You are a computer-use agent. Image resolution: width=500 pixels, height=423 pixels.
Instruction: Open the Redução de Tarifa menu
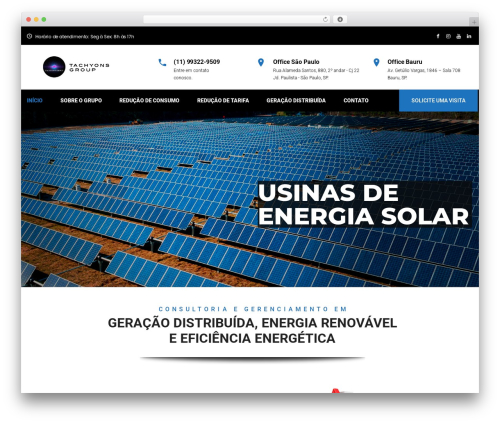[223, 100]
